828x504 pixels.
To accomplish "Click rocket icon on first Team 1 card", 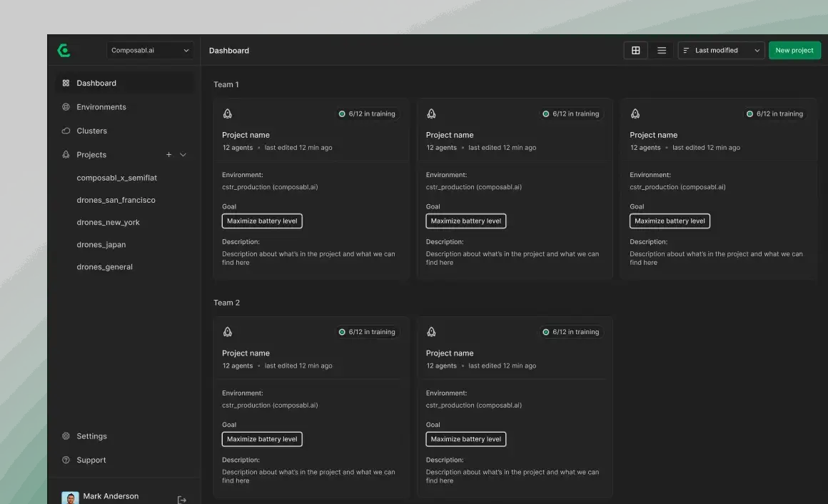I will (228, 114).
